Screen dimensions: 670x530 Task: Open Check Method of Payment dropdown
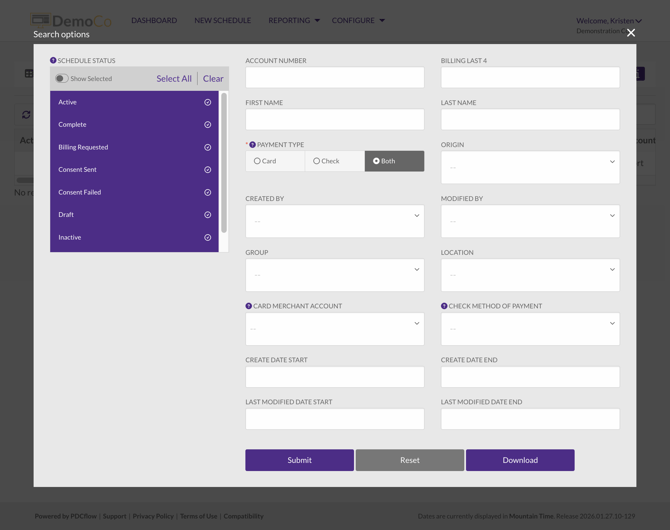(530, 329)
